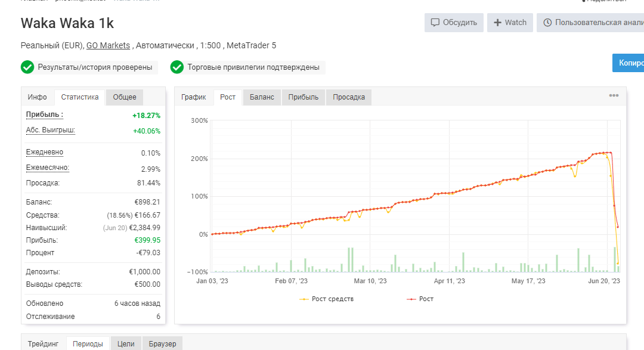This screenshot has width=644, height=350.
Task: Open the Прибыль chart tab
Action: [303, 97]
